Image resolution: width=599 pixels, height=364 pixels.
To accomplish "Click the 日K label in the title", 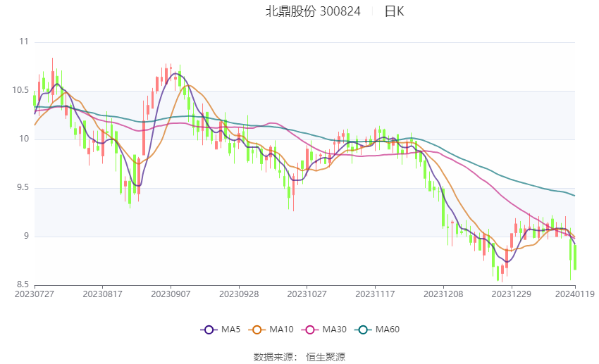I will [x=394, y=11].
